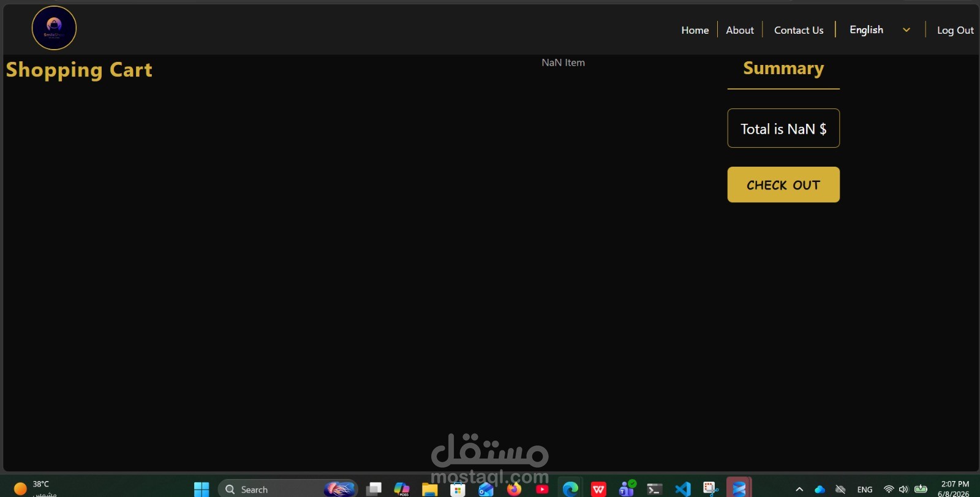Go to the Home page

point(695,30)
